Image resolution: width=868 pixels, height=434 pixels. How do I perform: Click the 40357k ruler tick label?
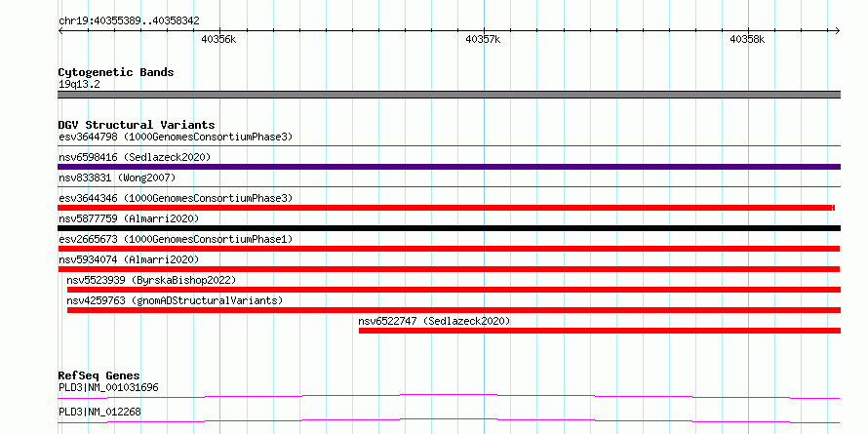pyautogui.click(x=484, y=39)
